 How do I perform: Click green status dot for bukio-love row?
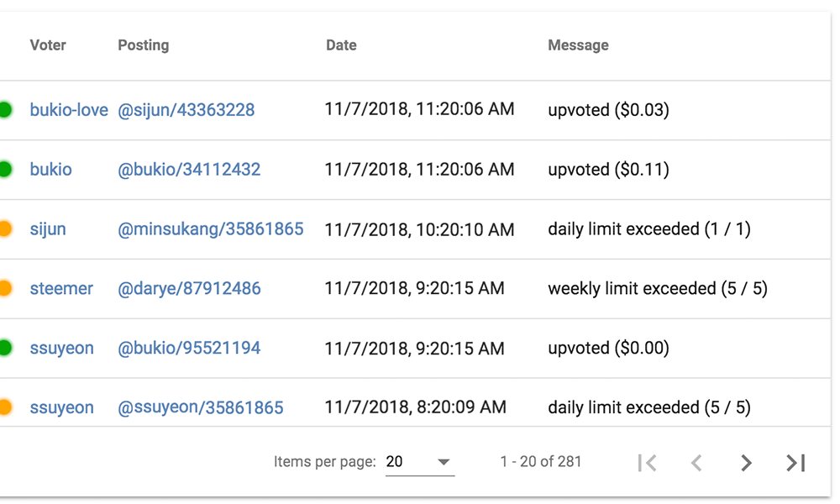pyautogui.click(x=5, y=110)
